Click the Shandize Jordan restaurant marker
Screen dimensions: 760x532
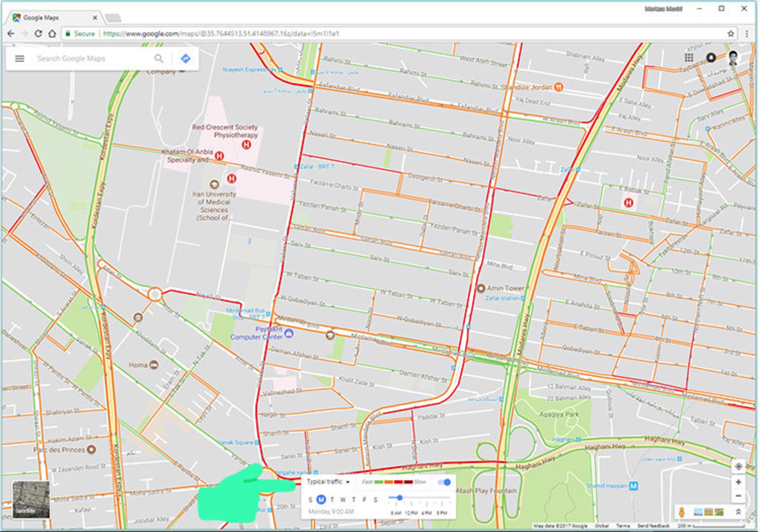coord(558,87)
